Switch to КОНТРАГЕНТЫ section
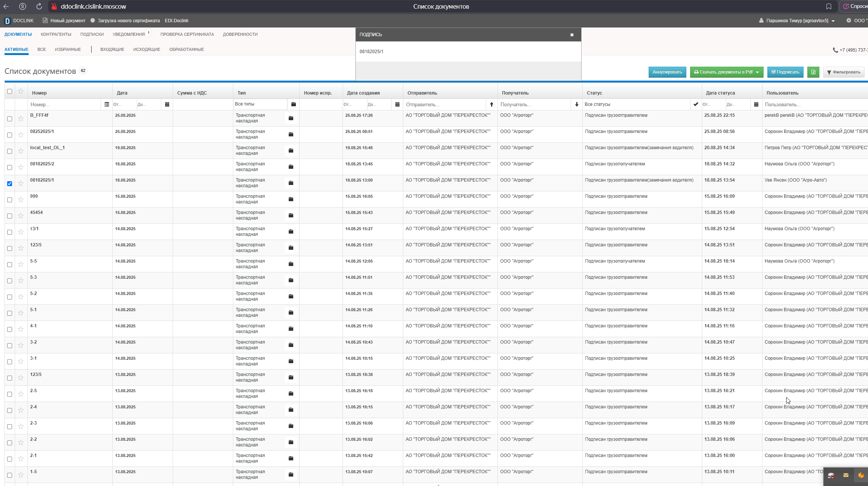 click(x=56, y=34)
